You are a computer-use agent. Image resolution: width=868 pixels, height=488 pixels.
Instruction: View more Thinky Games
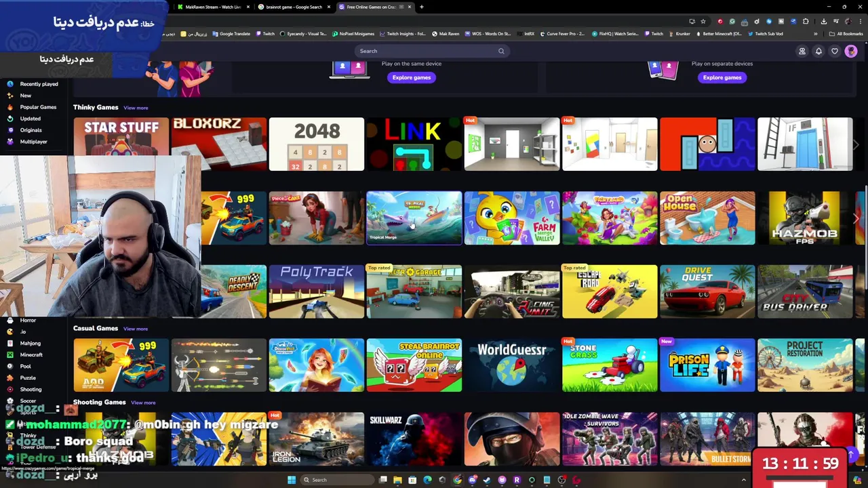[136, 108]
